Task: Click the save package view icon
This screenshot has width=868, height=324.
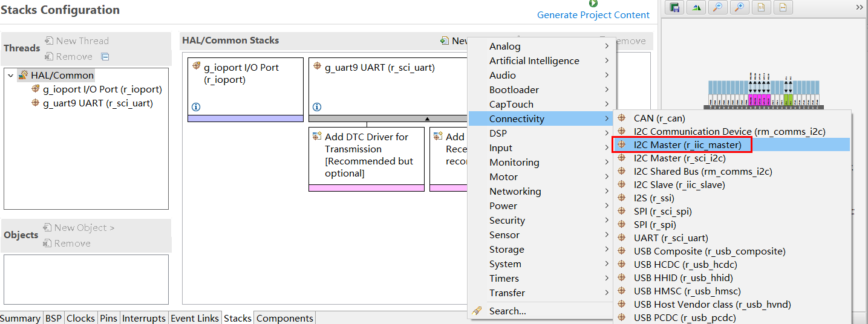Action: (675, 7)
